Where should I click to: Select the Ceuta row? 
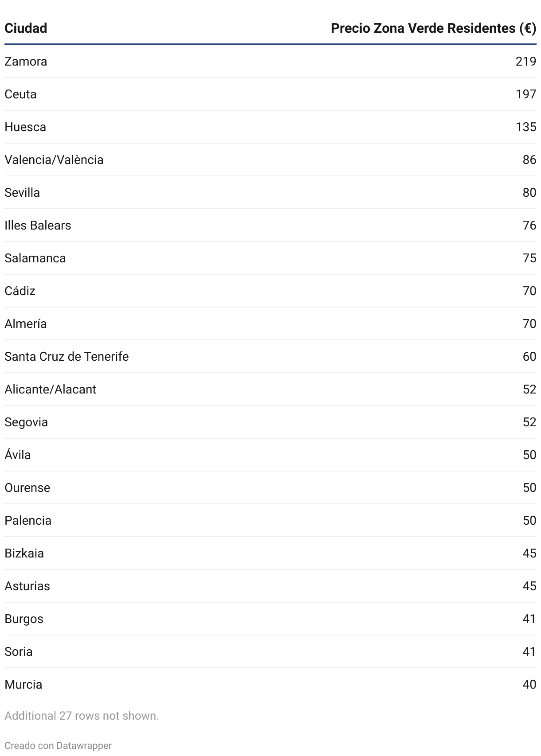(270, 94)
